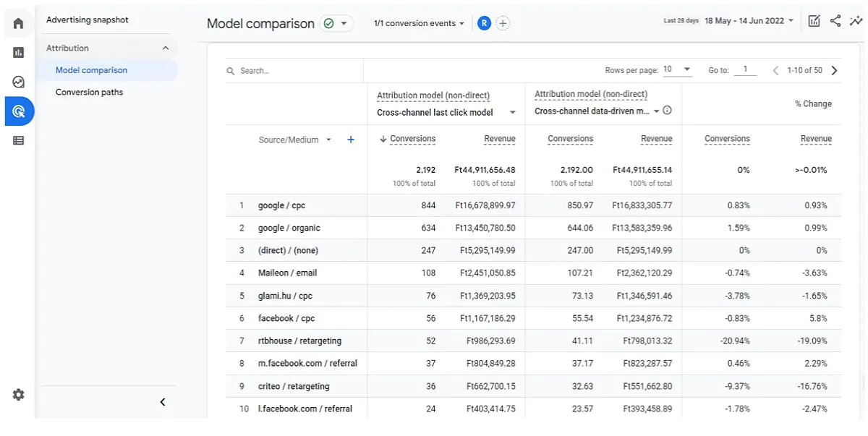
Task: Open the Conversion paths page
Action: click(89, 92)
